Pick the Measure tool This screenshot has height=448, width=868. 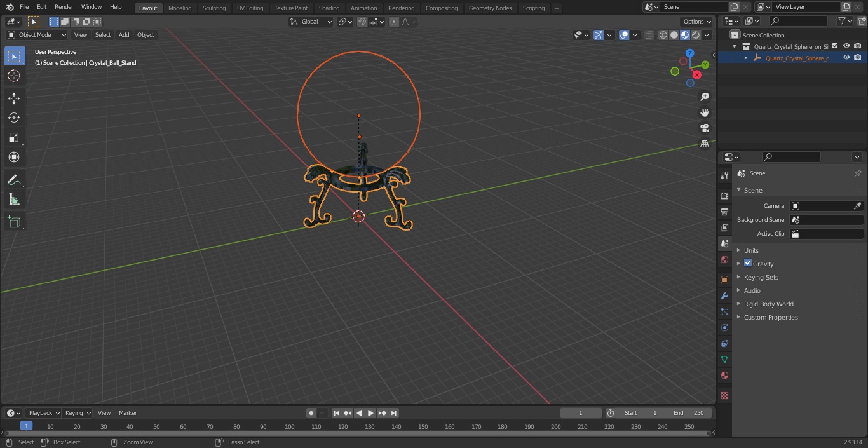click(14, 200)
